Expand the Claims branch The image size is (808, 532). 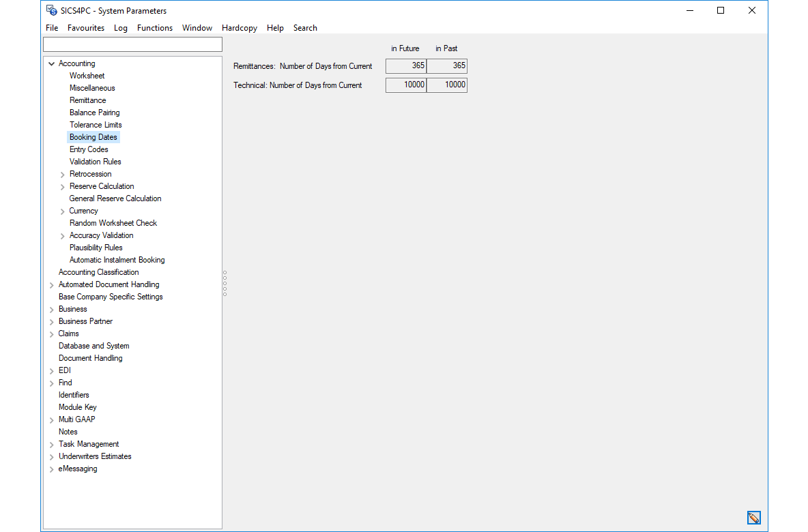tap(51, 334)
